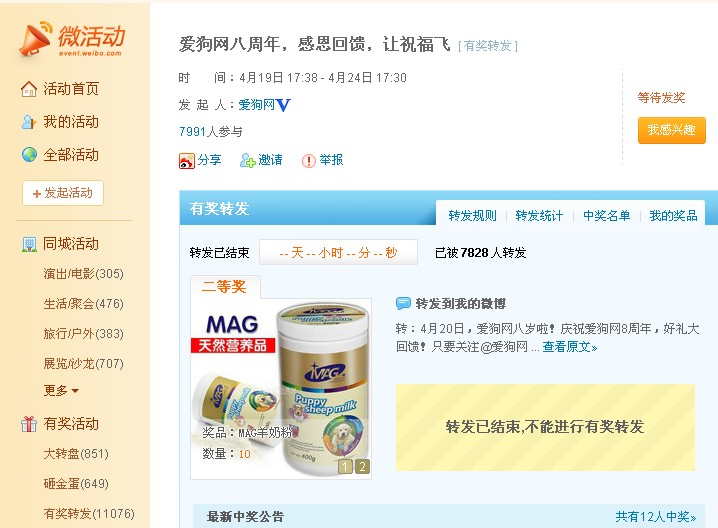Click the 我的活动 person icon
This screenshot has width=718, height=528.
point(29,122)
